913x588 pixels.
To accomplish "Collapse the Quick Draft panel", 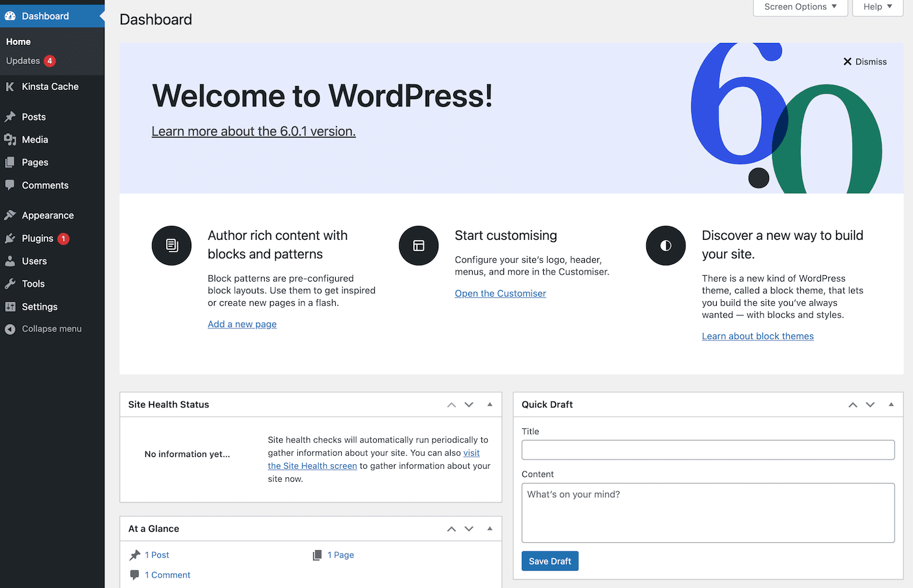I will pyautogui.click(x=891, y=404).
